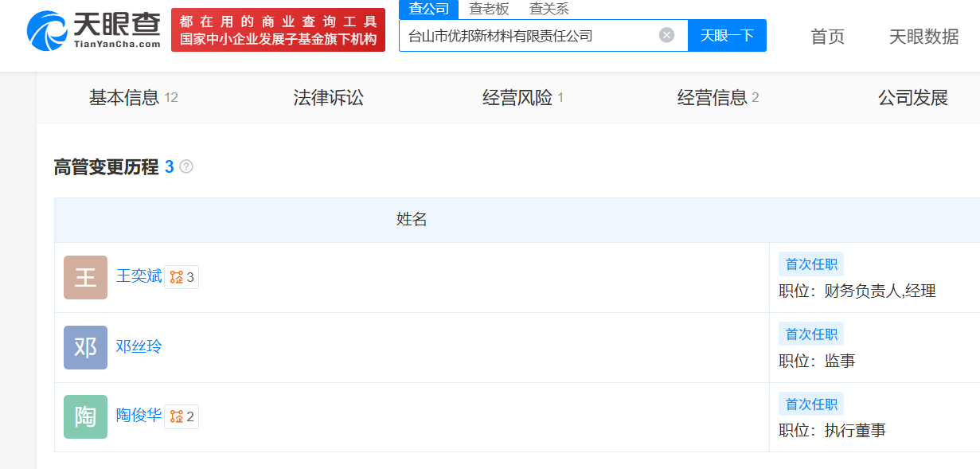This screenshot has width=980, height=469.
Task: Open the 经营风险 section tab
Action: pos(523,98)
